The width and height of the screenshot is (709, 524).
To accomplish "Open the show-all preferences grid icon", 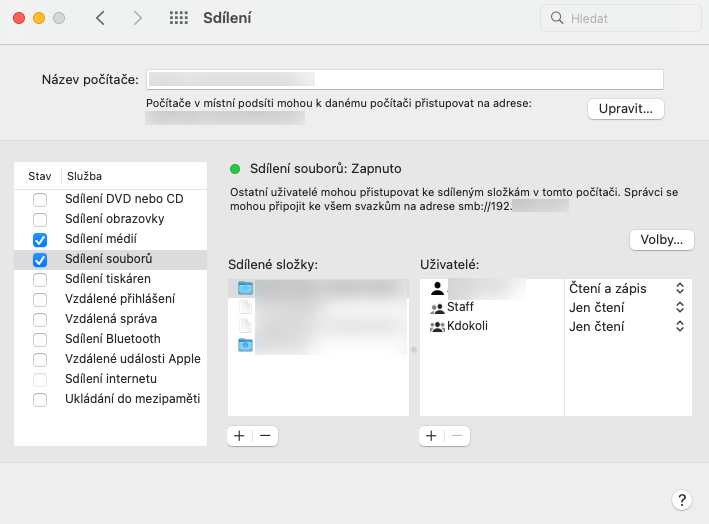I will point(179,18).
